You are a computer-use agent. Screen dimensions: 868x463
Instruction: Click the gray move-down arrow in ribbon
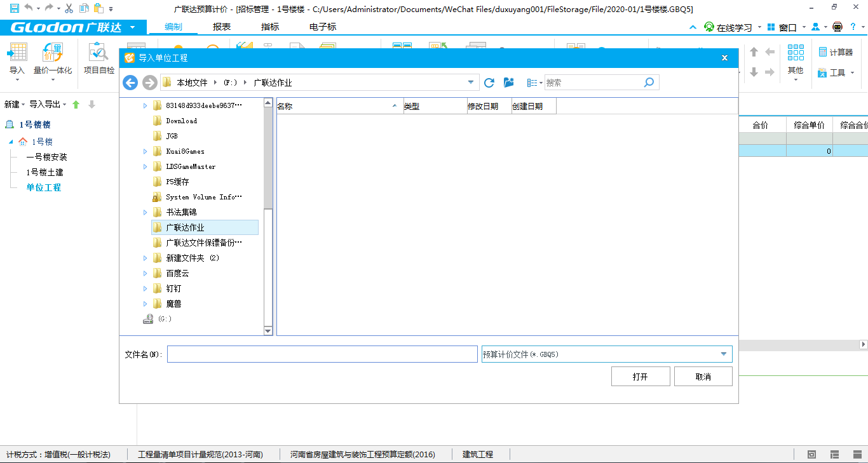[x=754, y=72]
